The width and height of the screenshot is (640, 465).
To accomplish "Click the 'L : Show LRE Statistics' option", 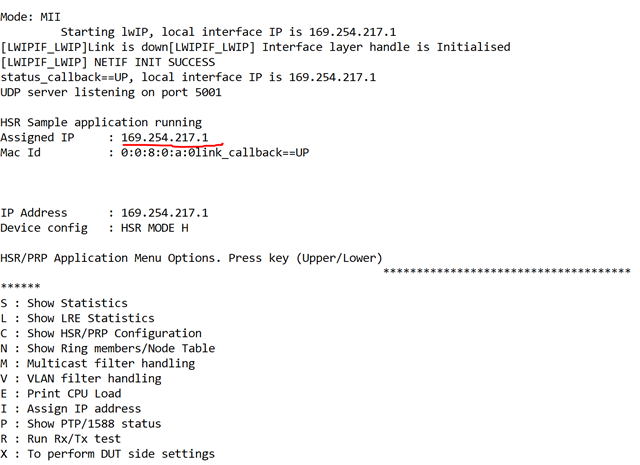I will 78,318.
